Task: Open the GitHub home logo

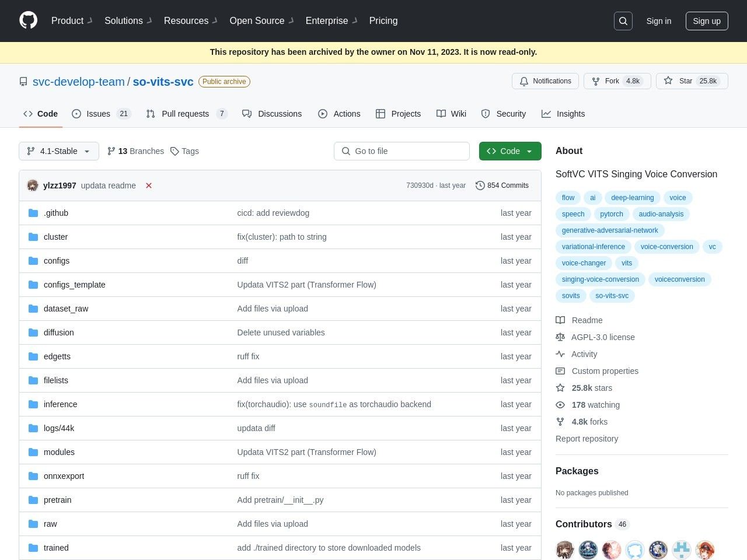Action: click(x=28, y=20)
